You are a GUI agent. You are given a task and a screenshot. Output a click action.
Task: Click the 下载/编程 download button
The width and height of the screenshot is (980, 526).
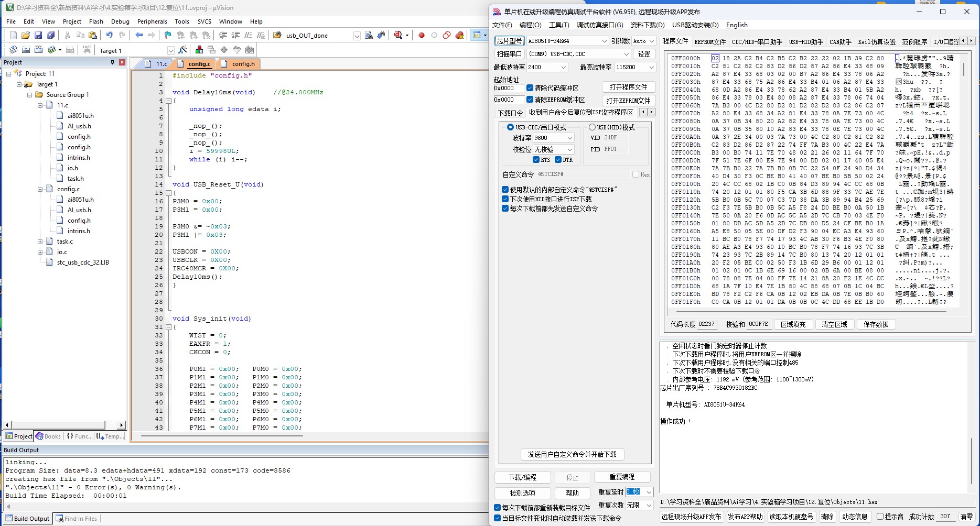click(x=523, y=477)
